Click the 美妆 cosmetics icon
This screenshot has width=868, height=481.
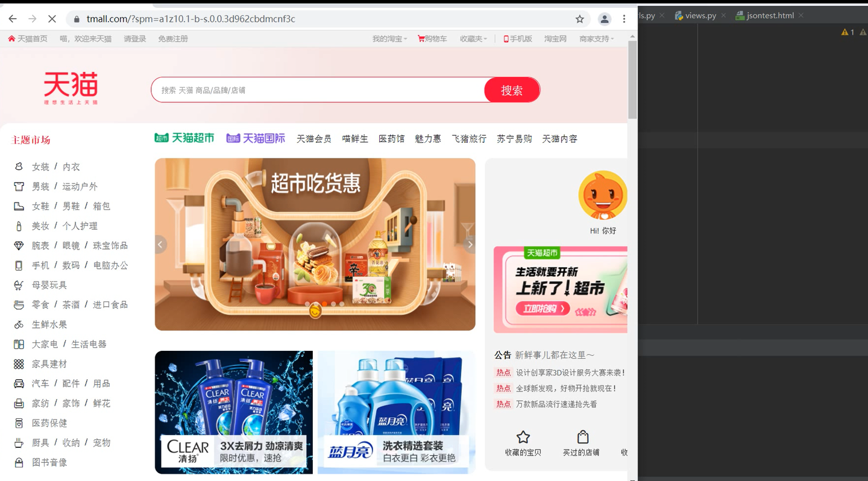tap(19, 226)
